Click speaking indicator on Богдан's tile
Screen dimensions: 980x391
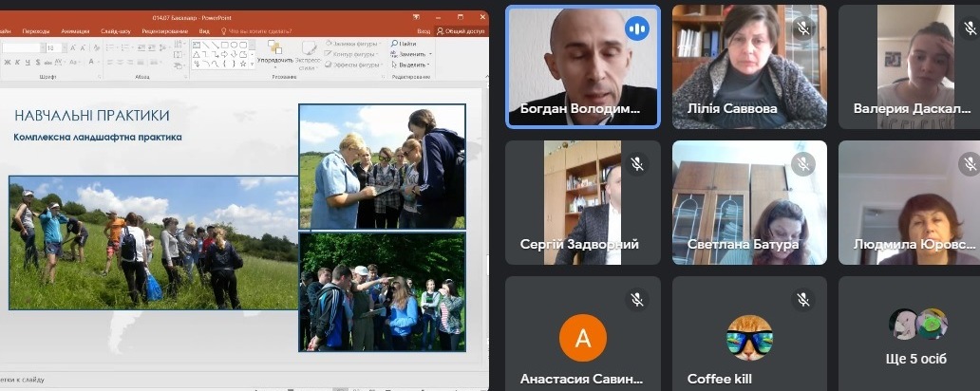[636, 28]
